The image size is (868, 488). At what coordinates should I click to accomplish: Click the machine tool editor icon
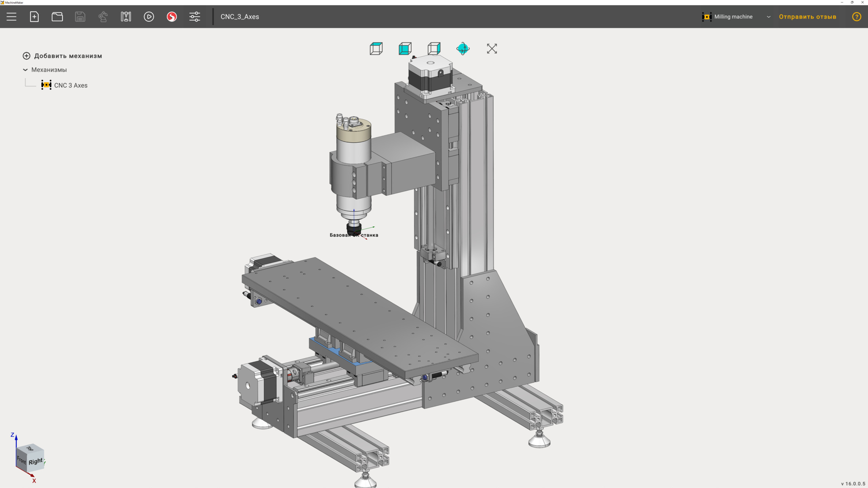[126, 17]
